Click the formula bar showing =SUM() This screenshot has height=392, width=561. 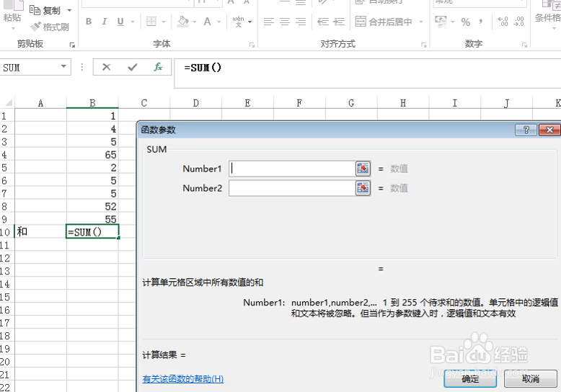coord(367,73)
